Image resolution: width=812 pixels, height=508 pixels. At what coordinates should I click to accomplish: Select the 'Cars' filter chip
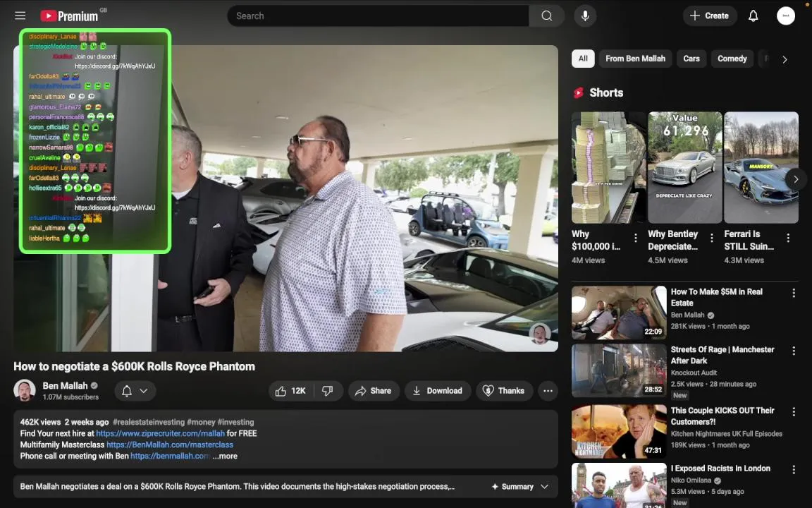coord(691,59)
